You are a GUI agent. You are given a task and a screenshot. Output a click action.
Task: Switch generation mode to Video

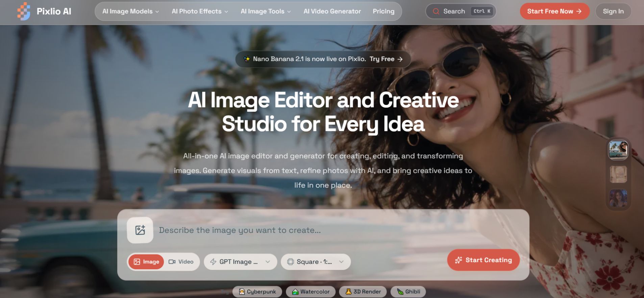[181, 262]
